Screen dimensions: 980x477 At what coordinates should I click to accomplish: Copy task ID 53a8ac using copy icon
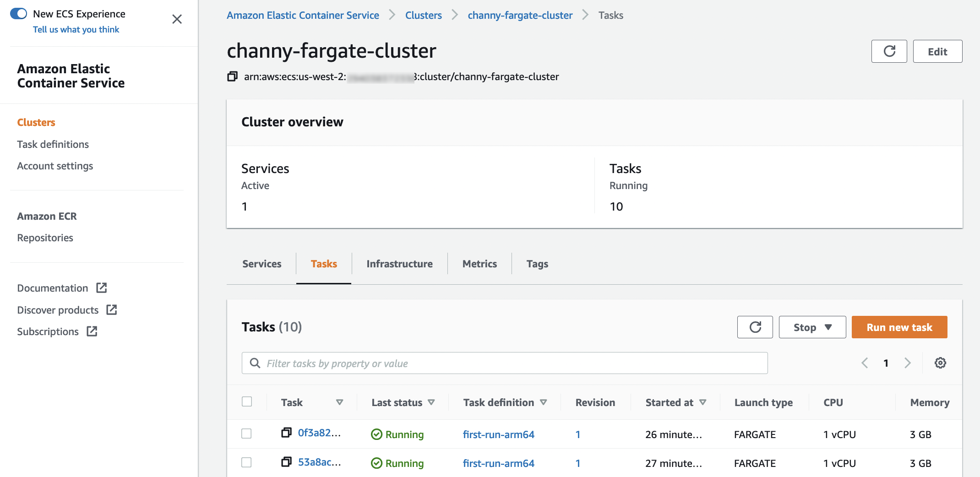pyautogui.click(x=286, y=462)
